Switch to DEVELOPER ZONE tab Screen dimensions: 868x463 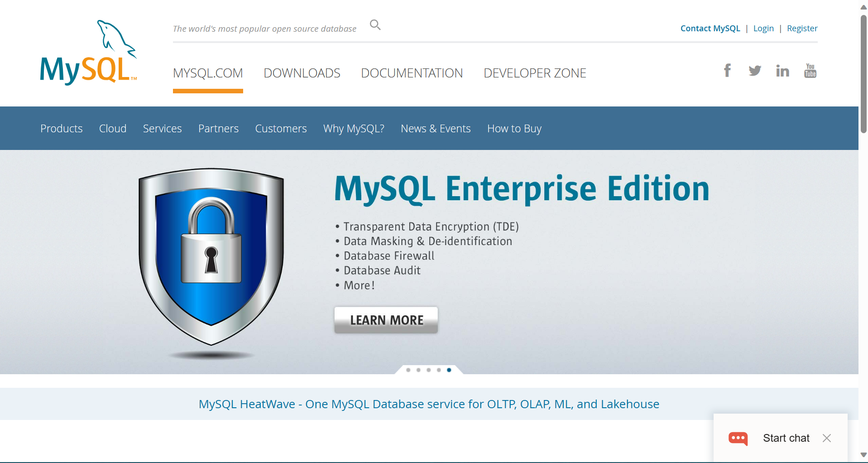535,73
